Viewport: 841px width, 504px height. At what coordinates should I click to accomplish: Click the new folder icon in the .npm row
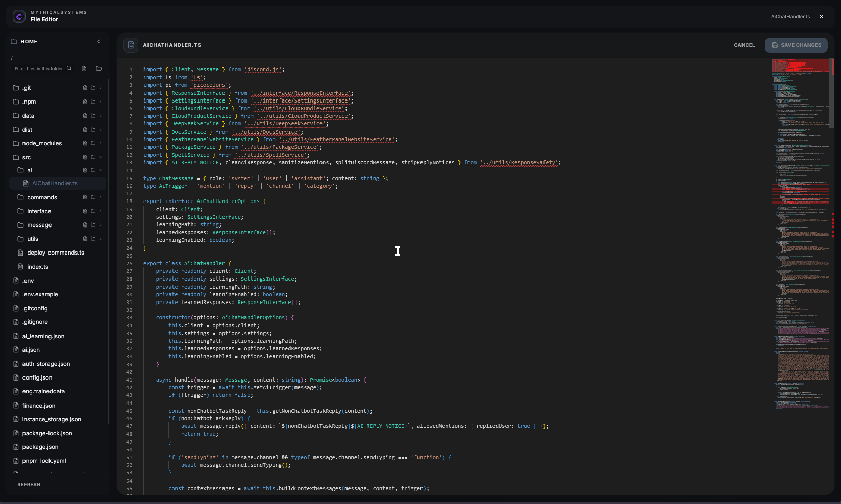(x=93, y=102)
